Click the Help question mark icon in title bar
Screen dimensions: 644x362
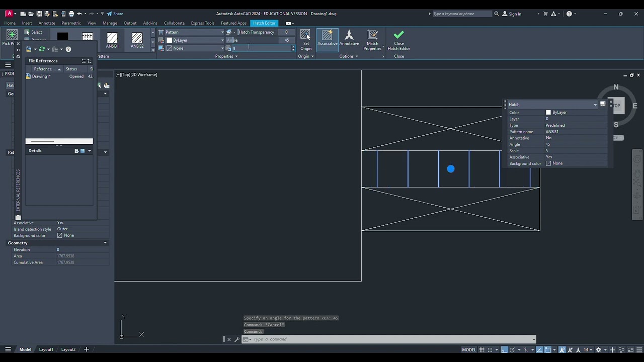pos(569,14)
